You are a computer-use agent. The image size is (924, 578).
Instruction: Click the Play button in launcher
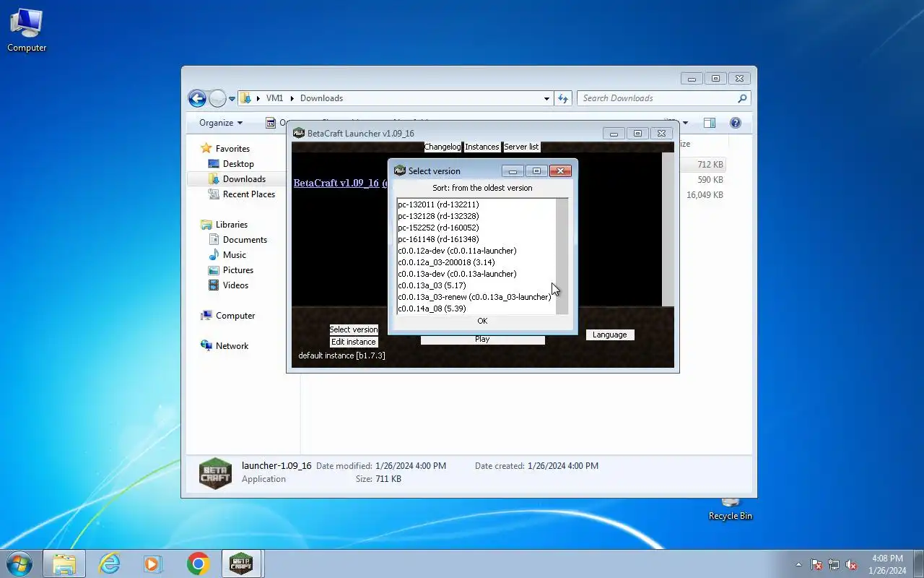[x=482, y=340]
